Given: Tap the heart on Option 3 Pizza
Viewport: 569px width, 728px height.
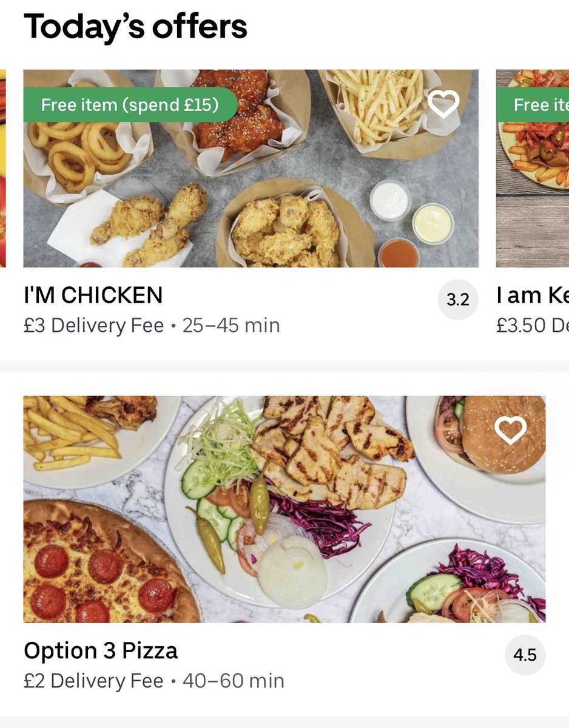Looking at the screenshot, I should [510, 430].
